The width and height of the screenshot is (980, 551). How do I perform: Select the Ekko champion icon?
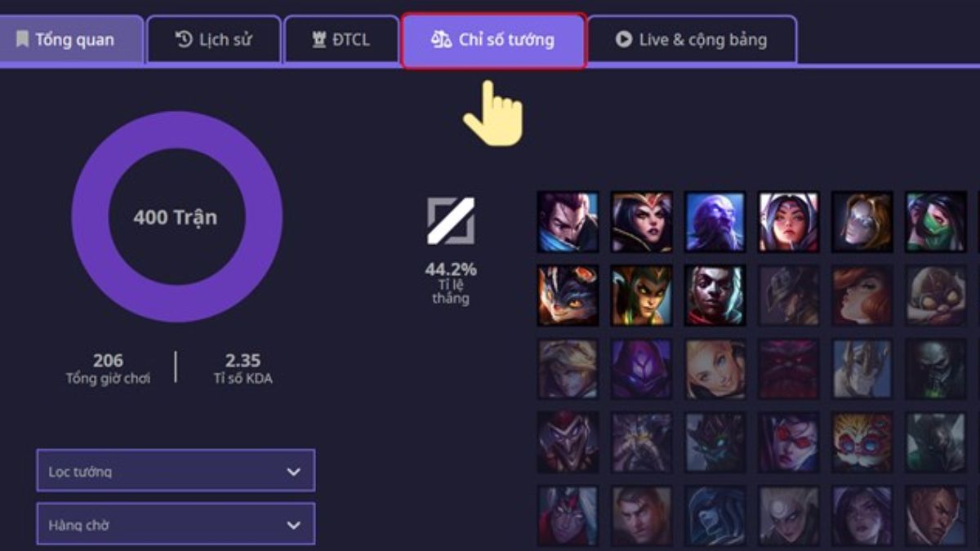(x=715, y=295)
